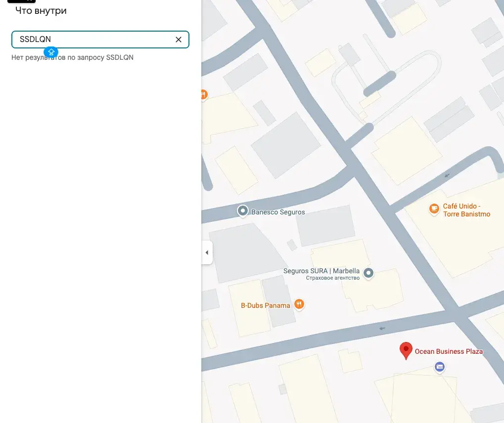Image resolution: width=504 pixels, height=423 pixels.
Task: Open the B-Dubs Panama place label
Action: click(266, 305)
